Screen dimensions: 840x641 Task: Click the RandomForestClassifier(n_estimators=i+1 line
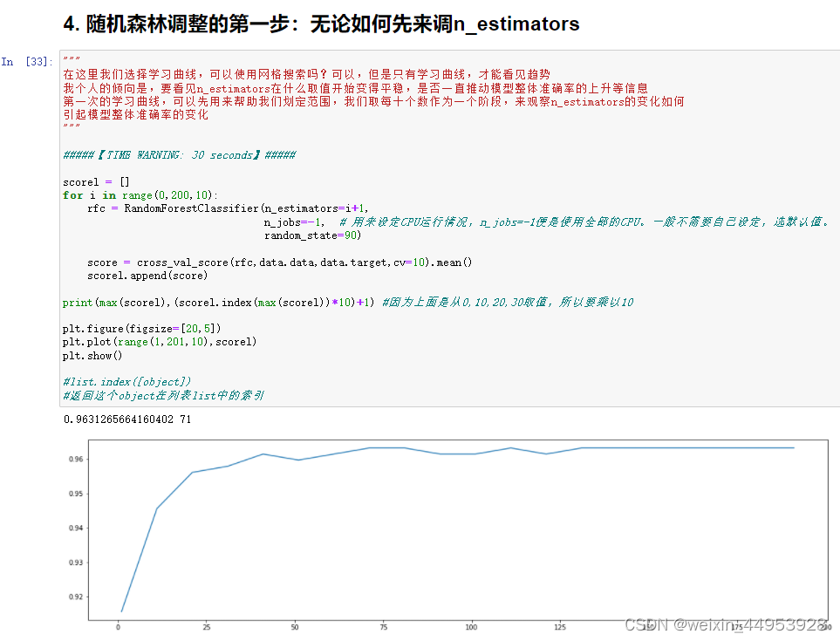point(228,208)
